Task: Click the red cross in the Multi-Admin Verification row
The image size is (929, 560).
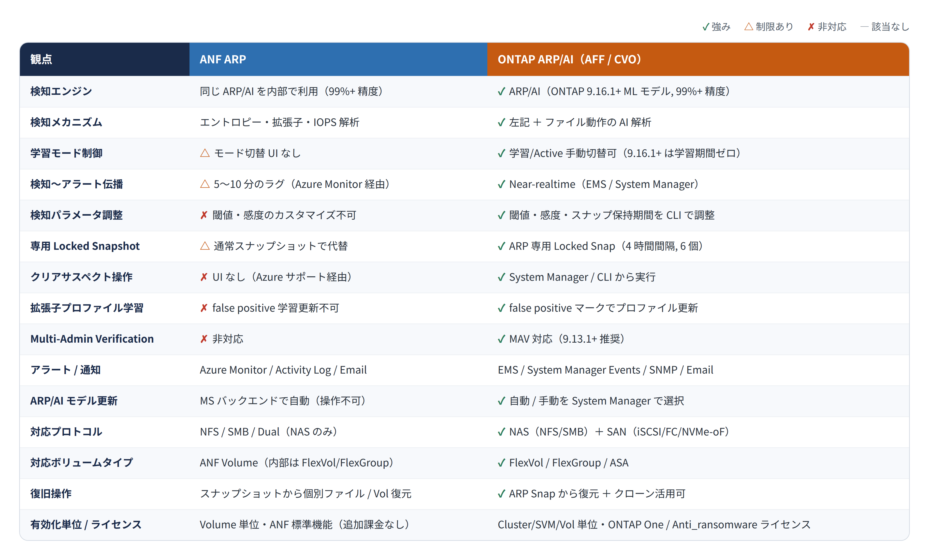Action: tap(204, 339)
